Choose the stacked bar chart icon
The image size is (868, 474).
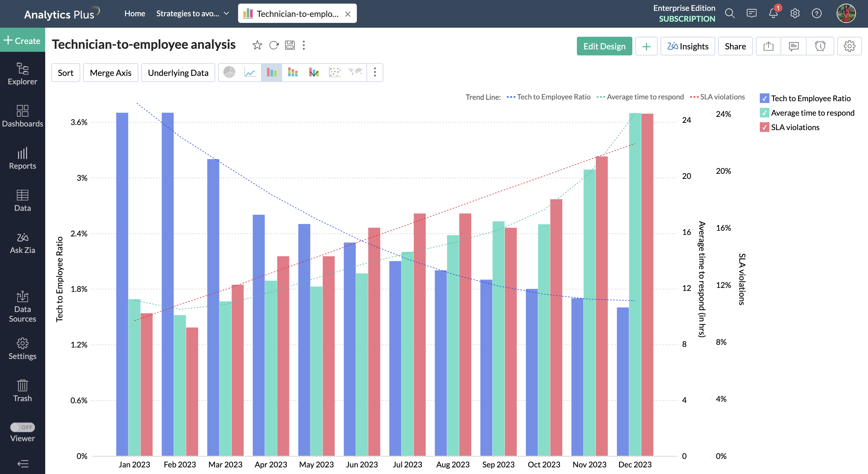292,72
